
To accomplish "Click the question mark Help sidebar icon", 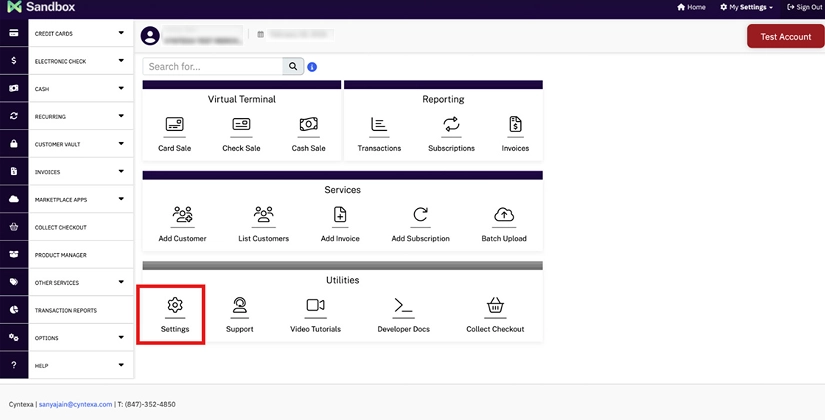I will [x=14, y=365].
